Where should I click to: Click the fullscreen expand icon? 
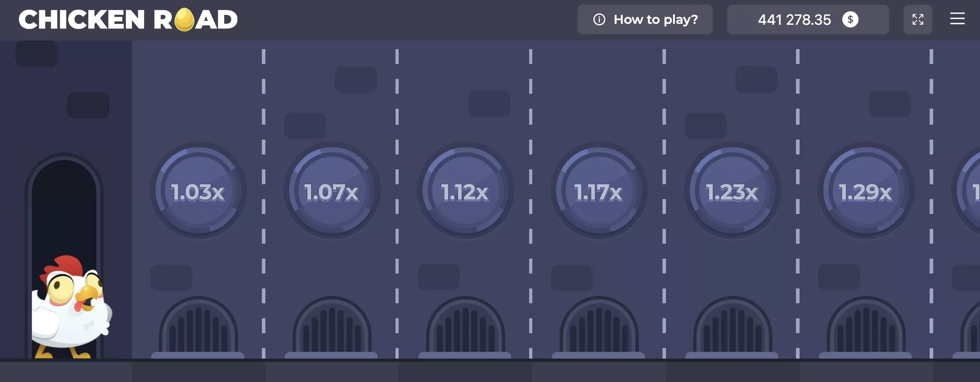pyautogui.click(x=917, y=19)
